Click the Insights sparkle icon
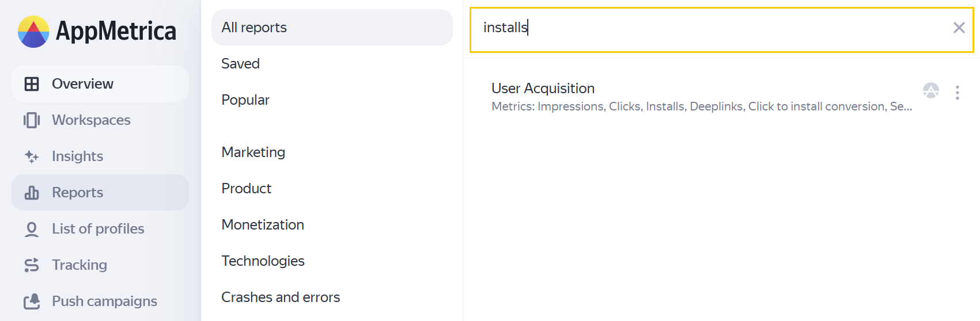 [32, 156]
